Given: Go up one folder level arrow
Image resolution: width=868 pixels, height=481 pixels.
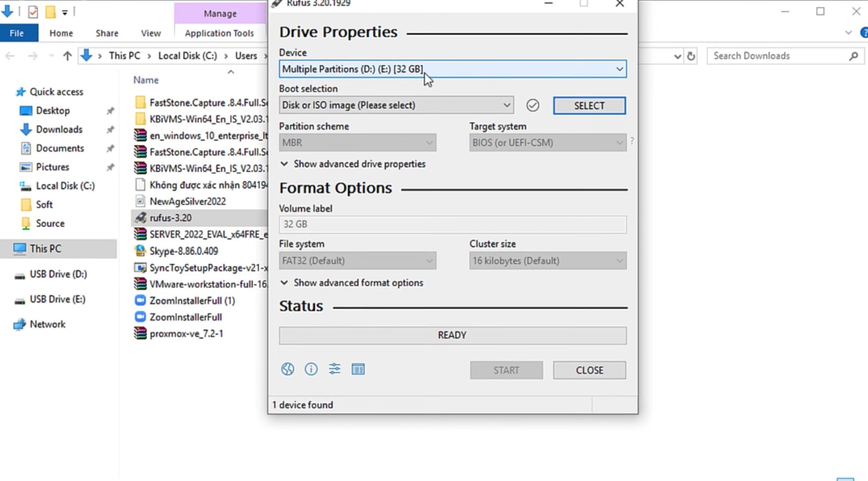Looking at the screenshot, I should click(x=67, y=56).
